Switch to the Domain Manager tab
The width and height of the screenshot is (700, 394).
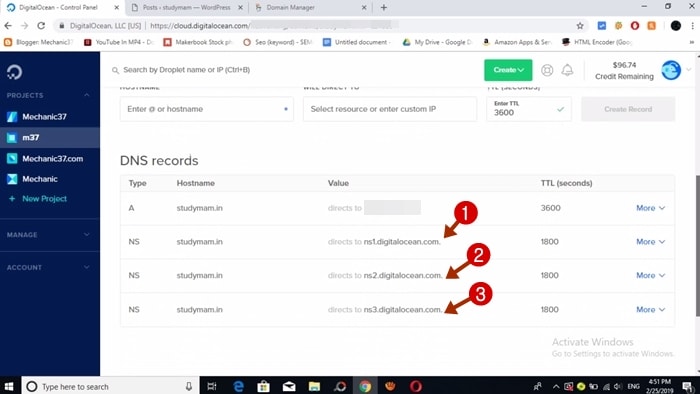click(310, 8)
